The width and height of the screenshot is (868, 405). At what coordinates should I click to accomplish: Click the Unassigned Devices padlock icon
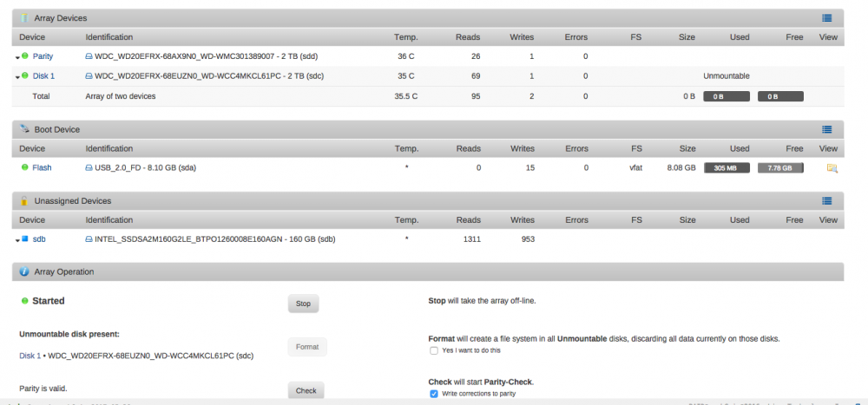pyautogui.click(x=24, y=200)
